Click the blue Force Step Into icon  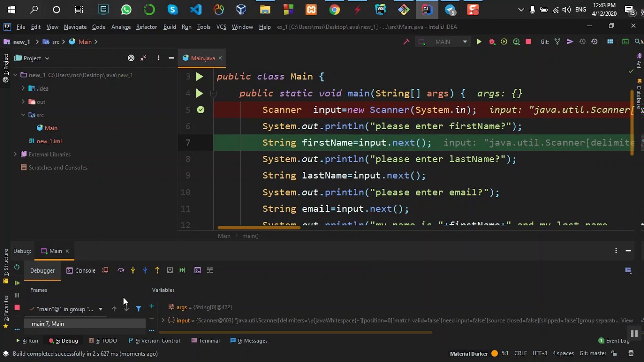point(145,270)
